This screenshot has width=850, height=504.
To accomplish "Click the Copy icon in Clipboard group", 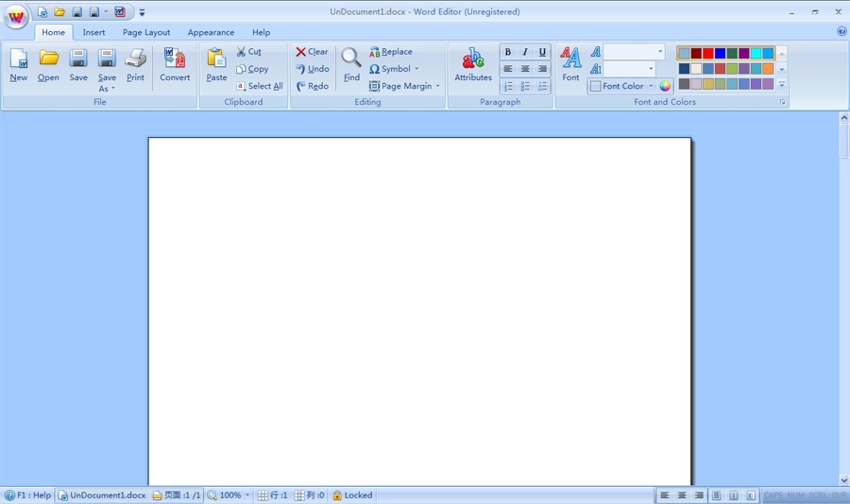I will [x=241, y=69].
